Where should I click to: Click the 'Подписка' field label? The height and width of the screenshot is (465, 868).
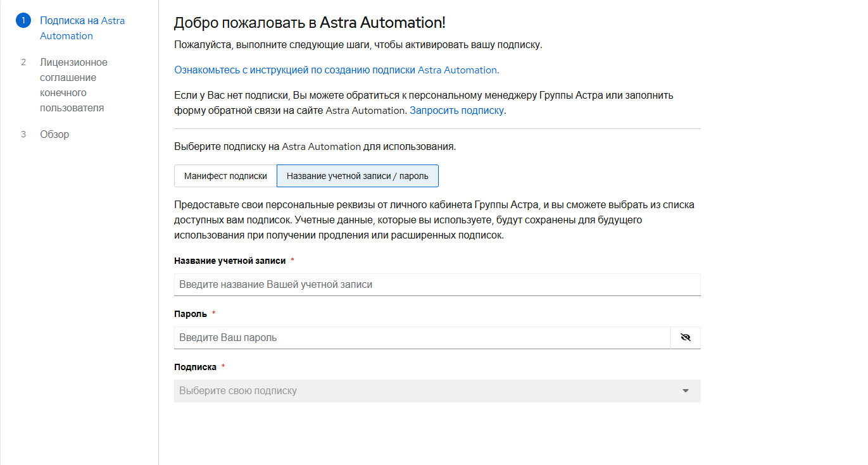click(195, 367)
